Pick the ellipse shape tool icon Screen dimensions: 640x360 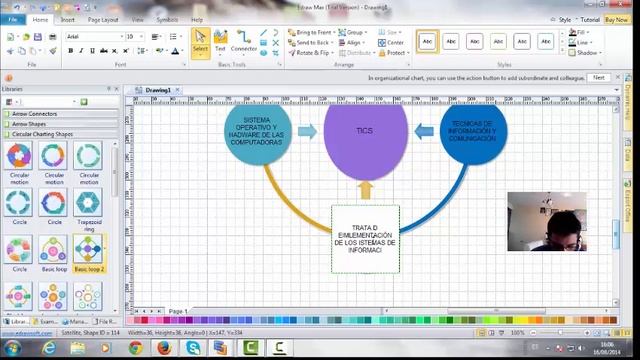click(264, 53)
